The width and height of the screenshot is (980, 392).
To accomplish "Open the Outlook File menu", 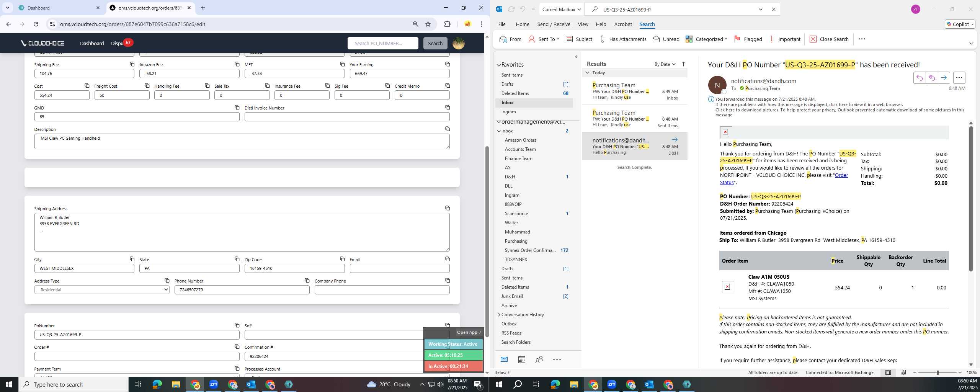I will pos(501,24).
